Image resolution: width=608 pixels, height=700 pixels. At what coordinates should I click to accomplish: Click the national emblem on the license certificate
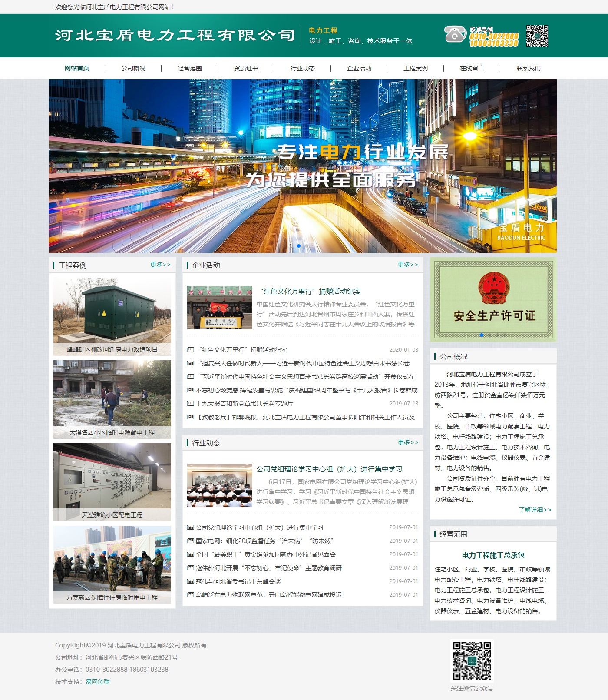[x=493, y=289]
